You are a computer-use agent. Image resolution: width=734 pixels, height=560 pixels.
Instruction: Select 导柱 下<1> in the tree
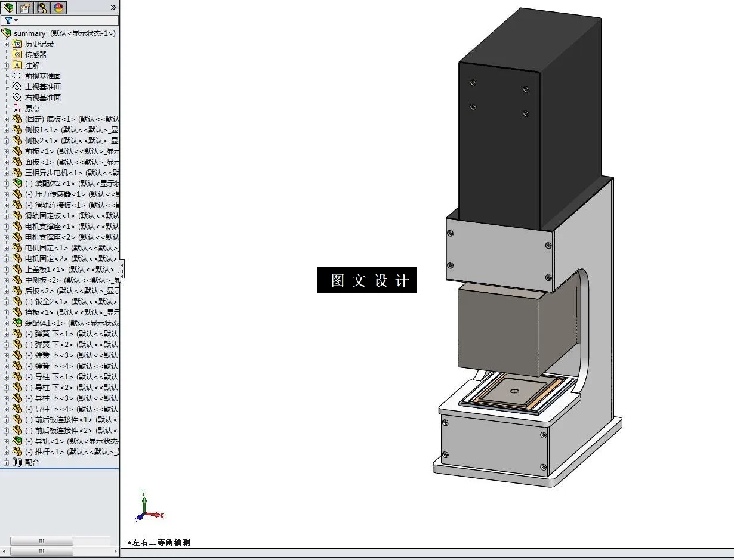click(72, 376)
